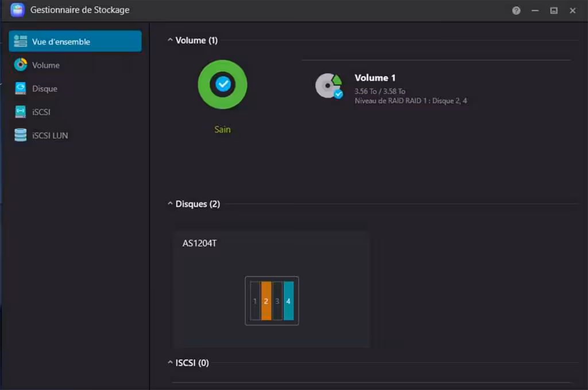Screen dimensions: 588x390
Task: Select empty disk bay 3
Action: (x=277, y=301)
